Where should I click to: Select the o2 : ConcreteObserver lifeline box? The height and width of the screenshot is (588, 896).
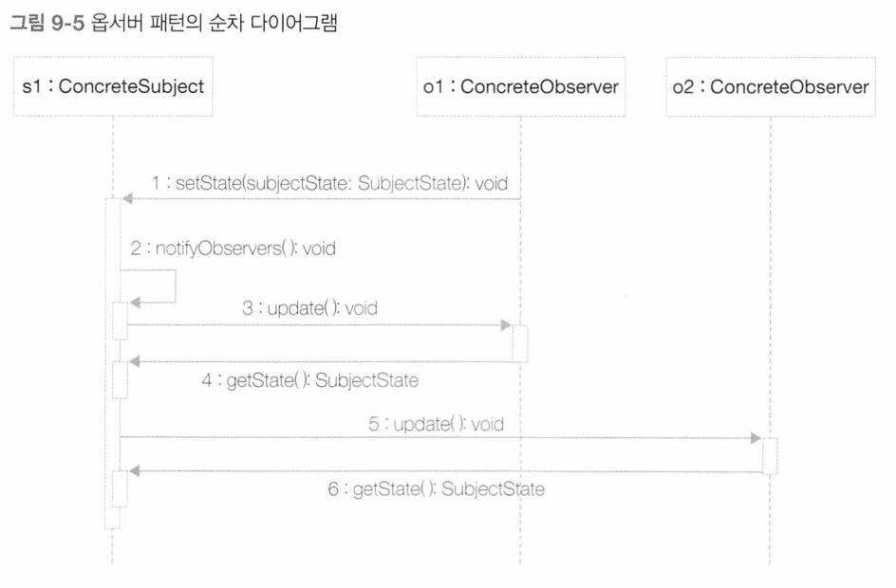771,86
